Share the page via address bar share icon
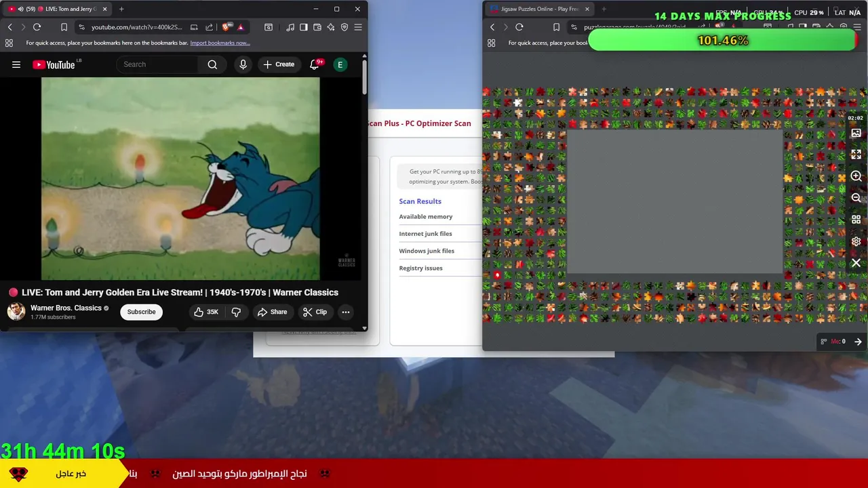The image size is (868, 488). [209, 27]
